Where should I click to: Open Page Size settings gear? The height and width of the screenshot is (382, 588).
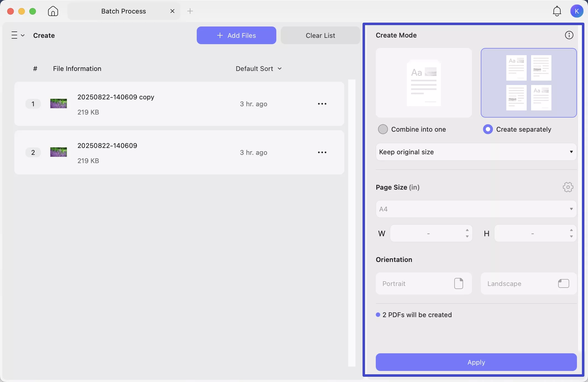coord(568,187)
